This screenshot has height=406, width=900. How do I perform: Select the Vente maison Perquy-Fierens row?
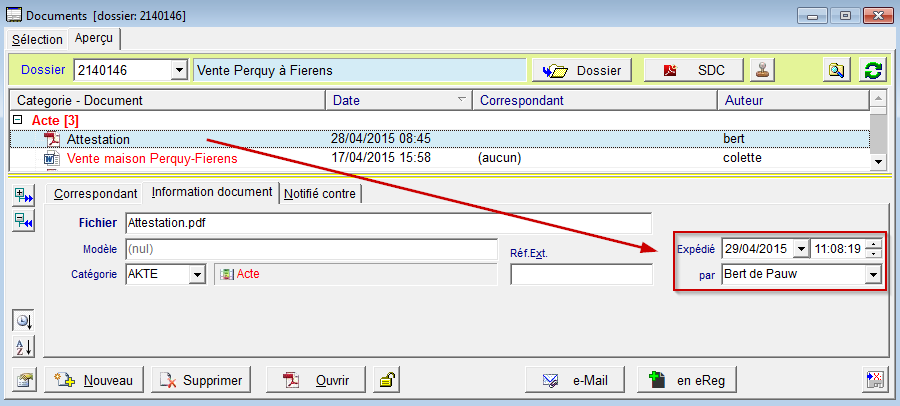tap(440, 158)
